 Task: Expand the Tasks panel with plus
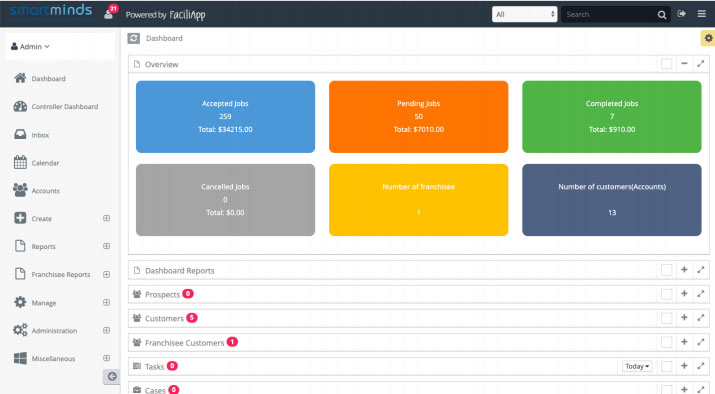pos(684,365)
